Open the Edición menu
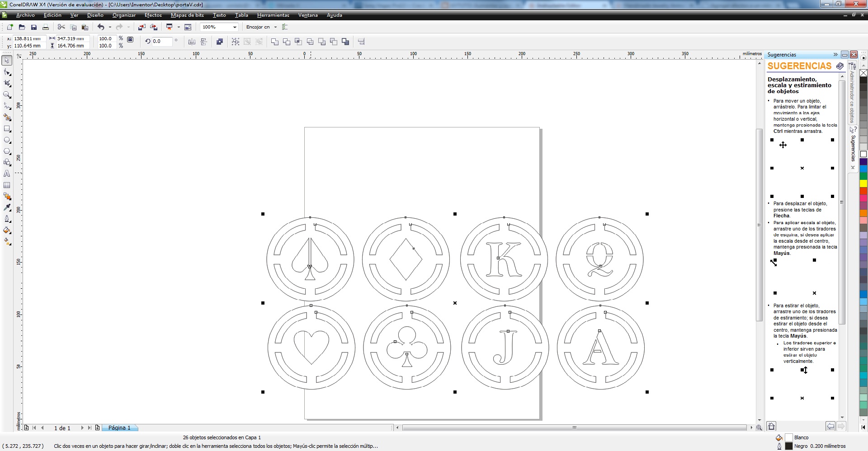The image size is (868, 451). coord(52,15)
